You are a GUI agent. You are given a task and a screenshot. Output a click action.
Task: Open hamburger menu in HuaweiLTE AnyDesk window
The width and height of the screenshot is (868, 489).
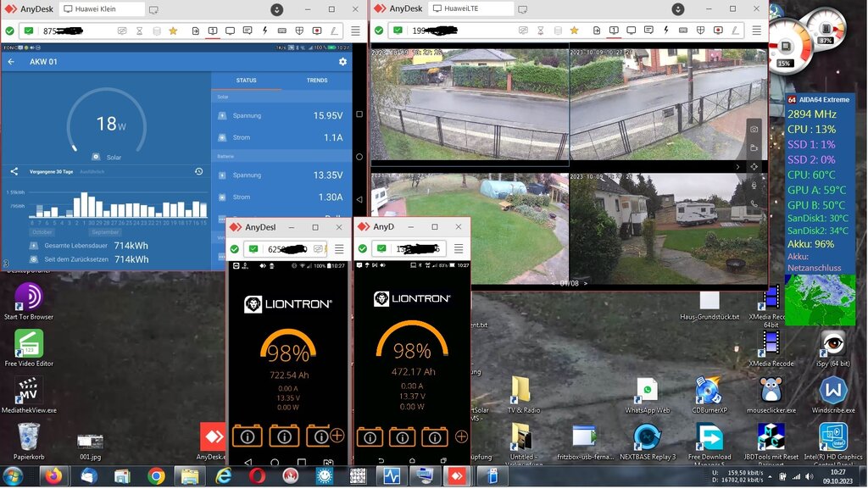tap(756, 31)
